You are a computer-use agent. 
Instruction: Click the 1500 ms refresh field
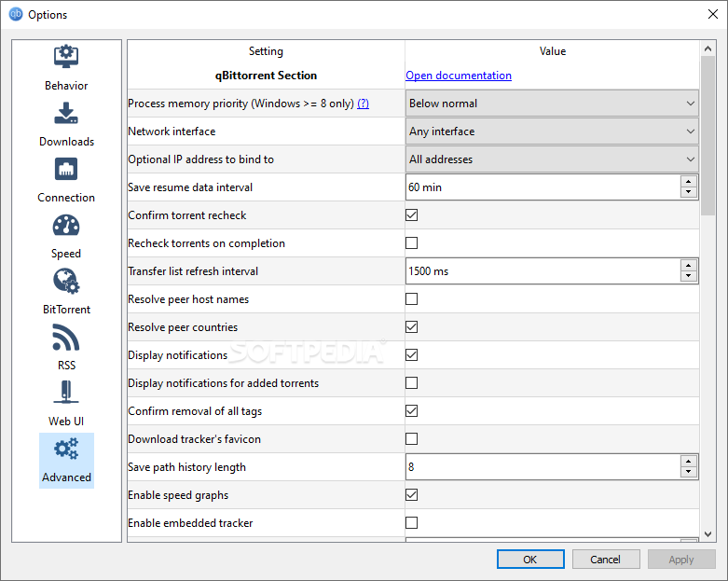tap(543, 271)
